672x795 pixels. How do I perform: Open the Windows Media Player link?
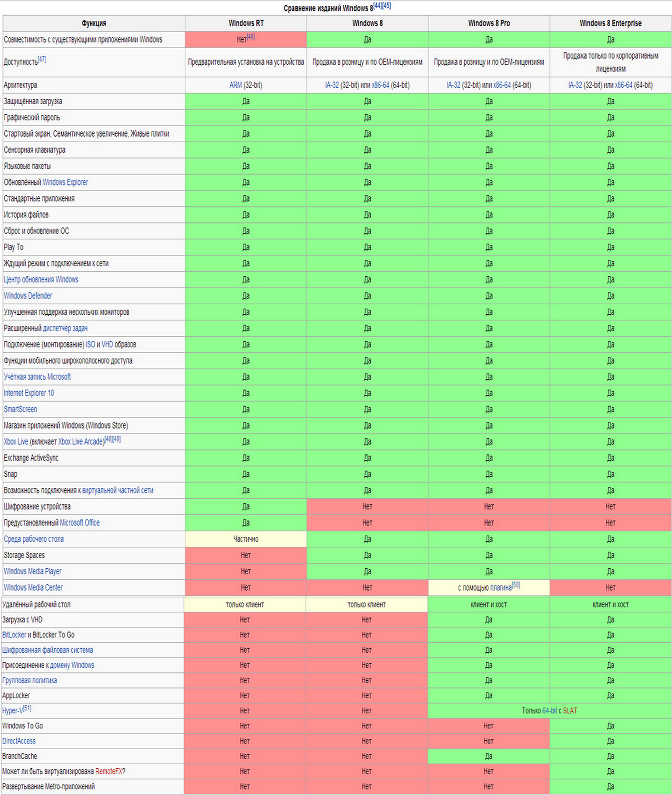click(32, 571)
